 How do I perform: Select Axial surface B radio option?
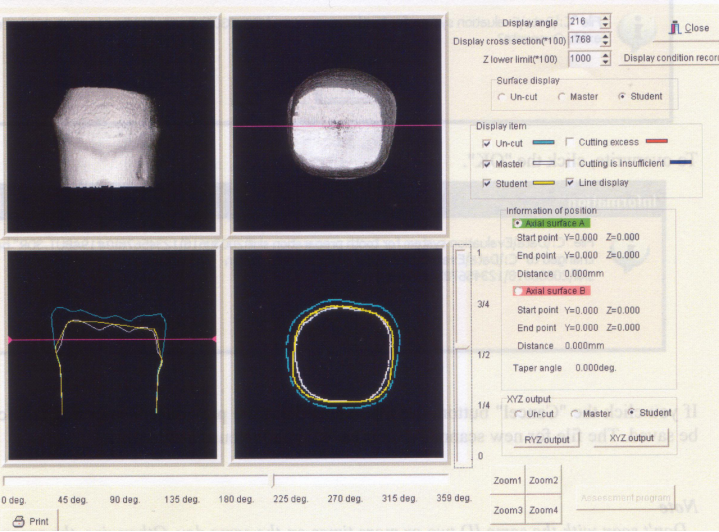point(518,291)
